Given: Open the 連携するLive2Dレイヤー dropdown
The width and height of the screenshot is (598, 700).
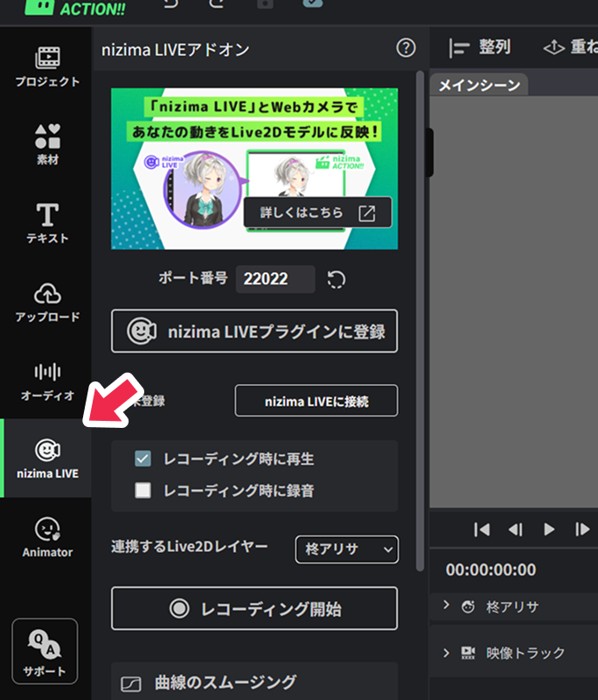Looking at the screenshot, I should [x=346, y=549].
